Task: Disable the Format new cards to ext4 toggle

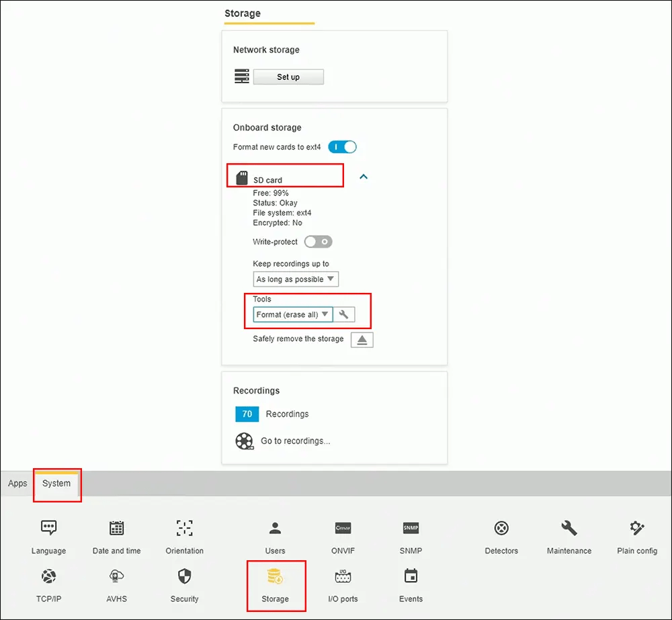Action: point(342,146)
